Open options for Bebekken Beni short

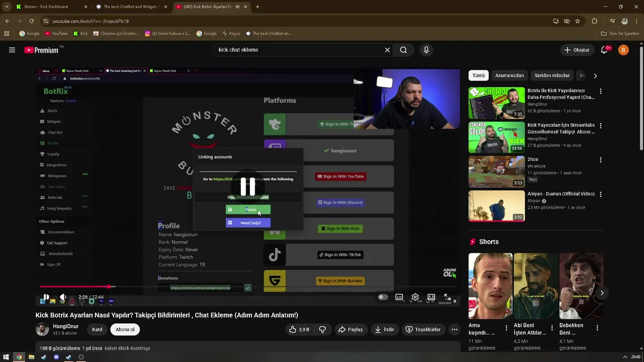[597, 328]
